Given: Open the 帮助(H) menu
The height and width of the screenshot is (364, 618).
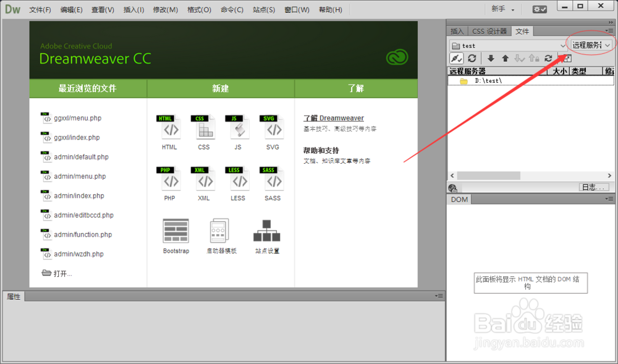Looking at the screenshot, I should click(330, 10).
